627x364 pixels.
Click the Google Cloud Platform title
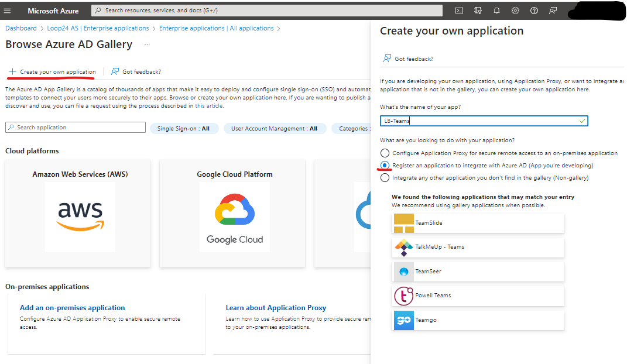point(235,174)
